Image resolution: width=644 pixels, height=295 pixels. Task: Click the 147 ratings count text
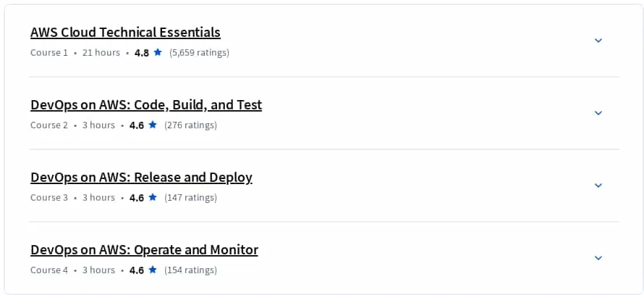(190, 197)
